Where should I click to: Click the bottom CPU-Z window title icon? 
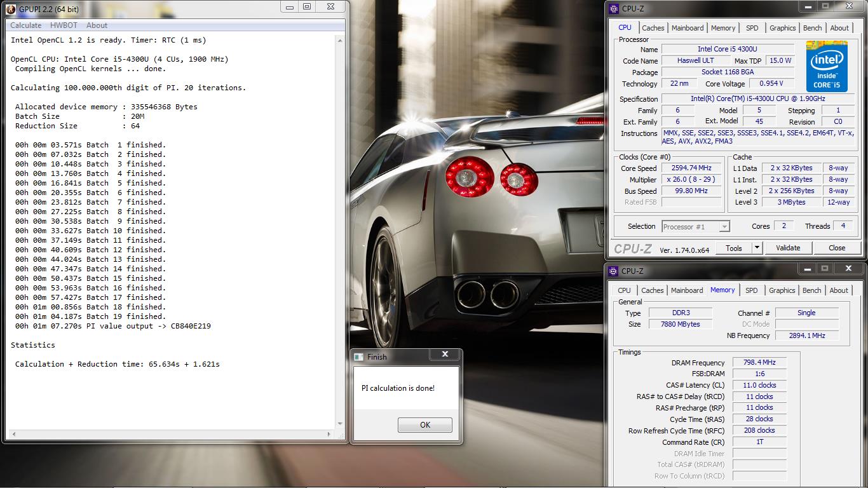pyautogui.click(x=613, y=271)
